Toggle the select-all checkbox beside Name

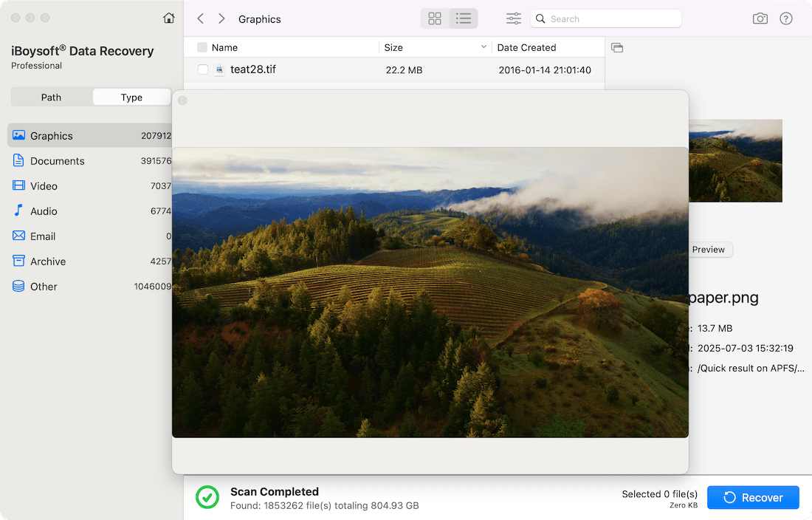pos(202,48)
